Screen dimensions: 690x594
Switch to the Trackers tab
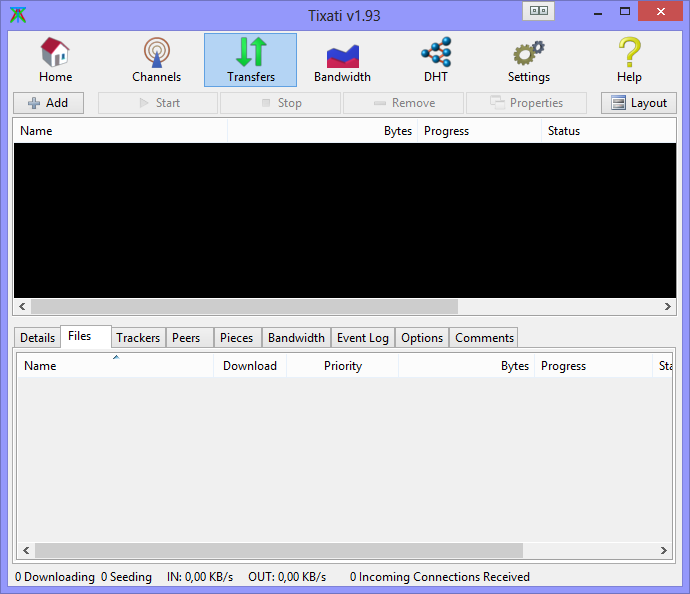137,338
